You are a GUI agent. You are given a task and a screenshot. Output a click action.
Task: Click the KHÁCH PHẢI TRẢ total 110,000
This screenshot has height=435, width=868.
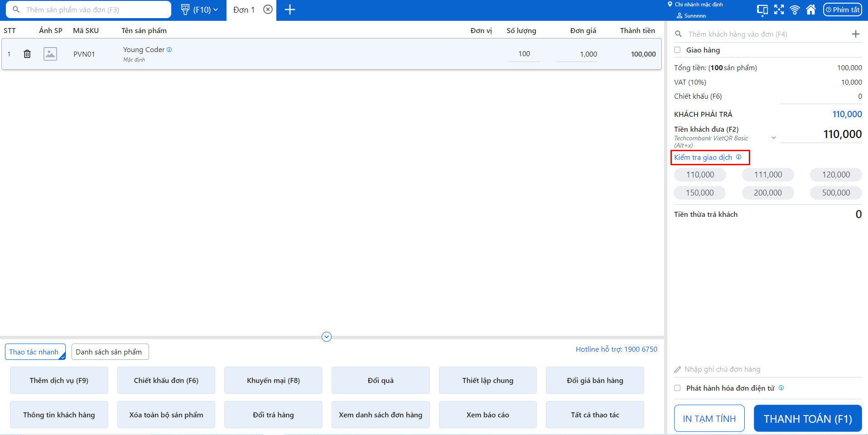pos(847,114)
